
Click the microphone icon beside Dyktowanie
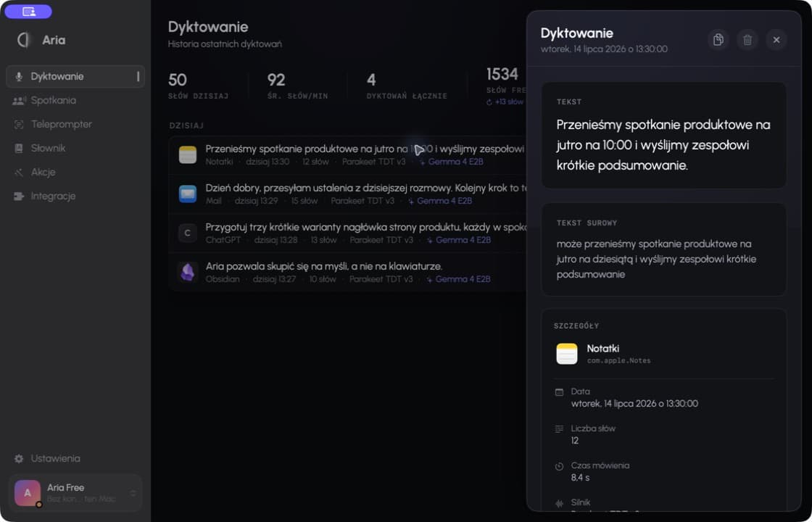click(19, 77)
